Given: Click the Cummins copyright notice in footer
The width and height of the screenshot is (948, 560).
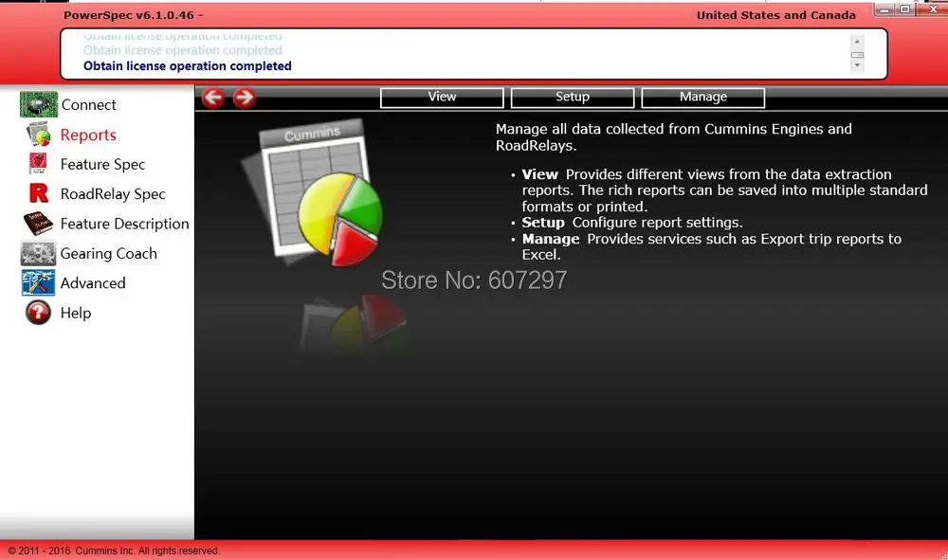Looking at the screenshot, I should point(115,551).
